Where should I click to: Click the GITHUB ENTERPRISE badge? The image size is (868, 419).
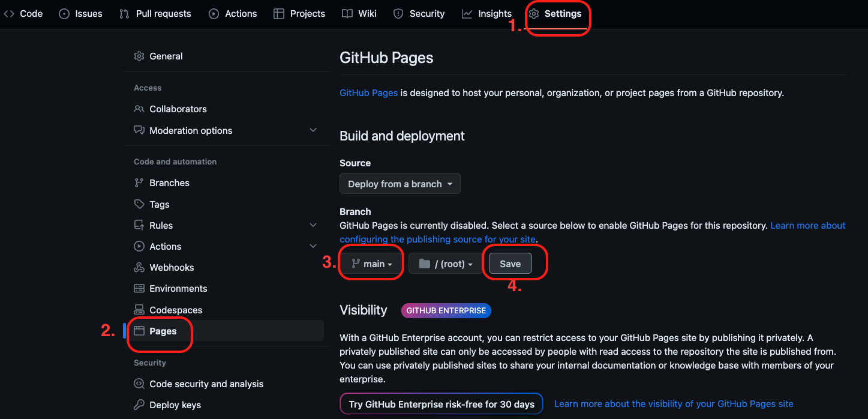(x=446, y=310)
